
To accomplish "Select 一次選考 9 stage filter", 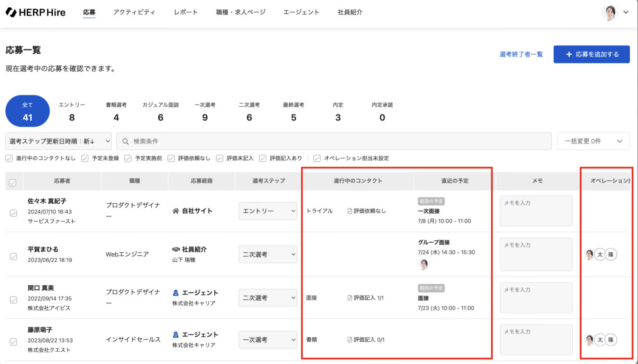I will (205, 111).
